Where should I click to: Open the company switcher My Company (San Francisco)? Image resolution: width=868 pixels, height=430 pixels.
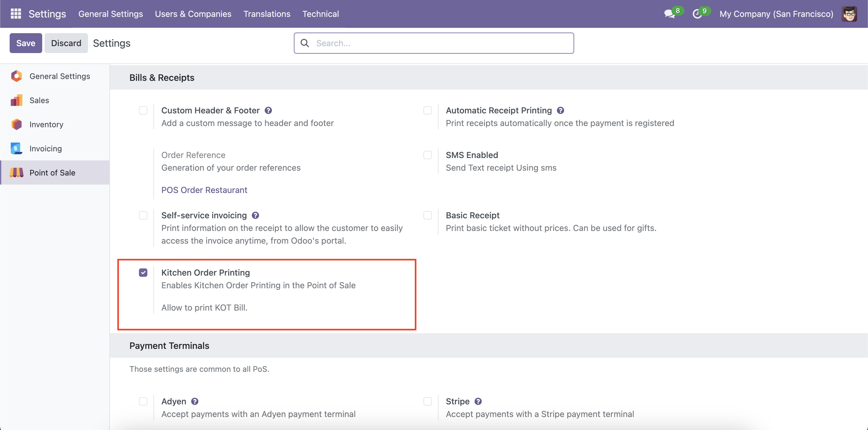[776, 14]
